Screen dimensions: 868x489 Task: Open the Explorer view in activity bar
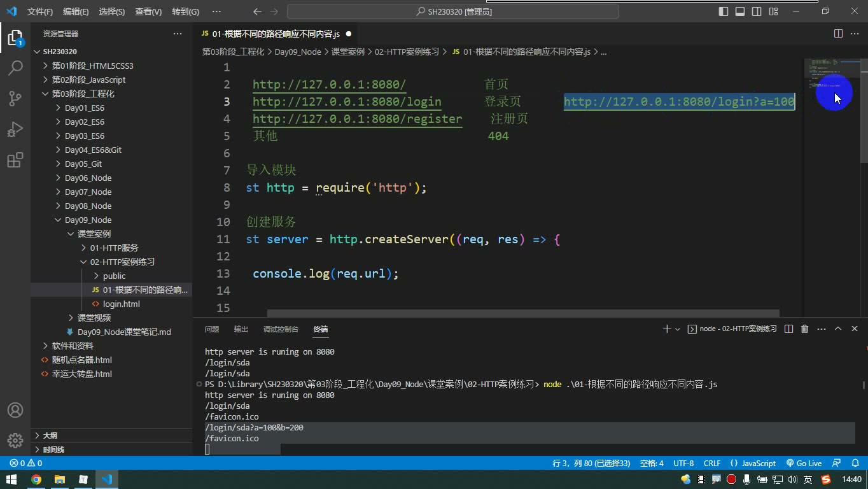coord(15,38)
